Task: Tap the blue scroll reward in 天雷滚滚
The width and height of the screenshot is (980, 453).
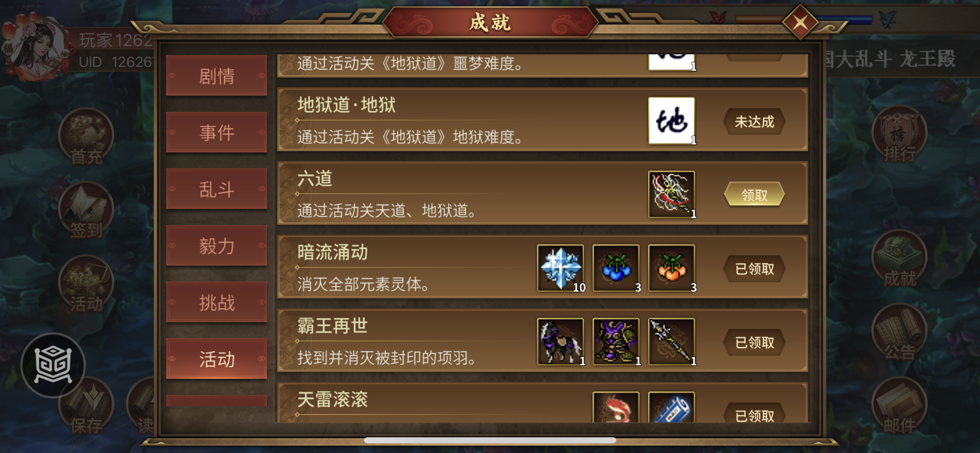Action: point(671,407)
